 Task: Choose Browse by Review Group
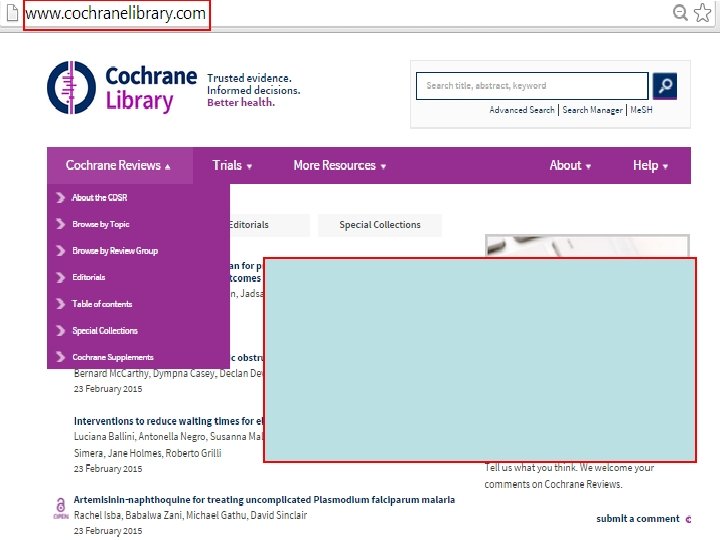click(115, 251)
